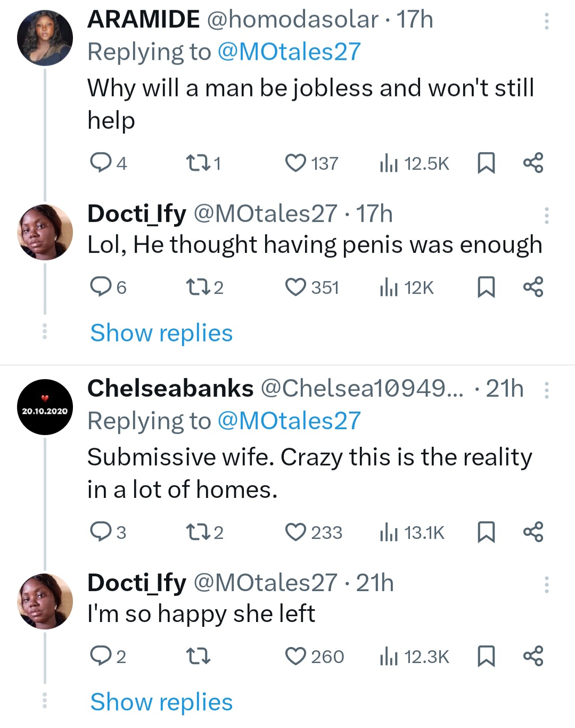Like ARAMIDE's tweet with 137 likes

click(295, 163)
